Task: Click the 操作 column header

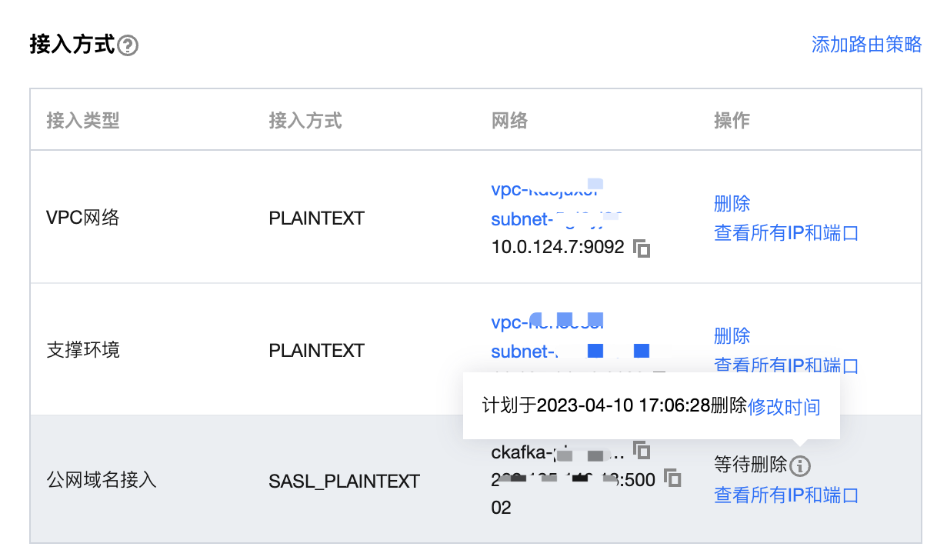Action: pyautogui.click(x=732, y=121)
